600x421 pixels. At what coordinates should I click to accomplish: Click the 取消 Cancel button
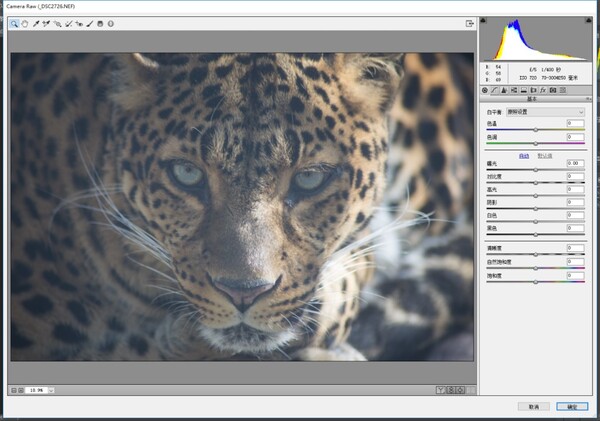pos(534,407)
